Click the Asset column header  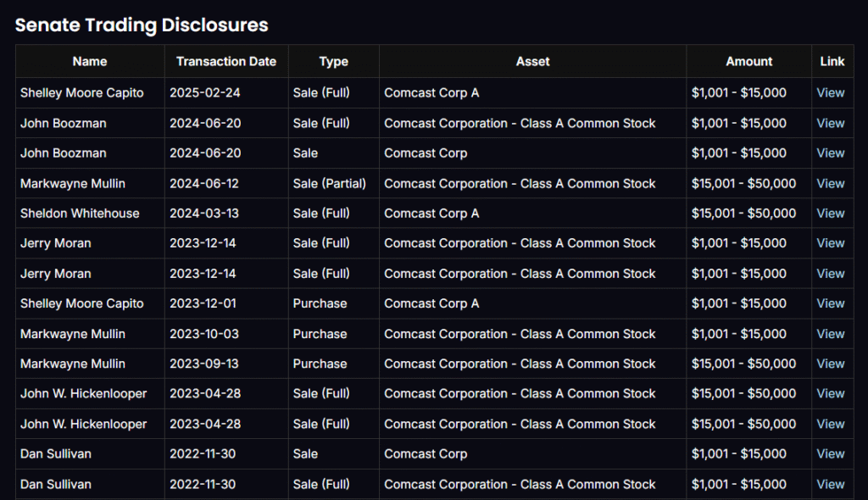532,61
